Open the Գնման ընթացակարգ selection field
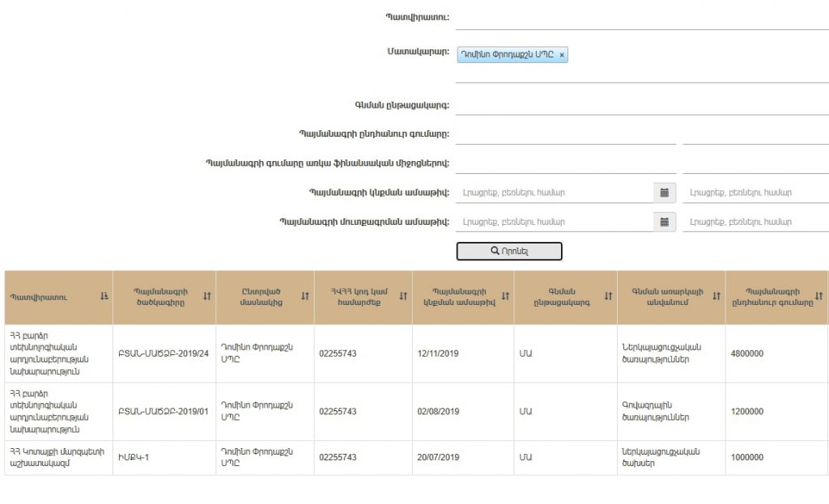Viewport: 829px width, 504px height. [x=641, y=105]
